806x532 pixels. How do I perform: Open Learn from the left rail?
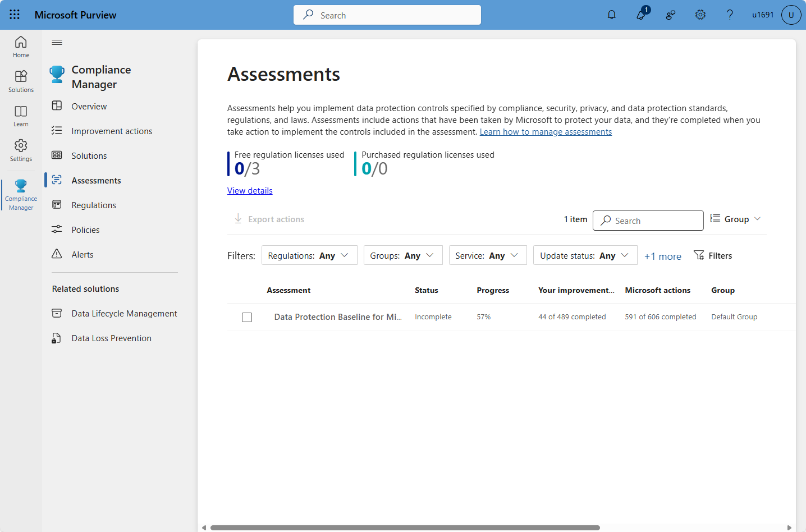pyautogui.click(x=21, y=115)
